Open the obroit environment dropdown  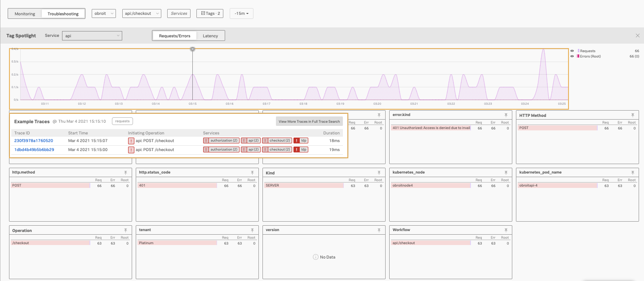[x=103, y=13]
